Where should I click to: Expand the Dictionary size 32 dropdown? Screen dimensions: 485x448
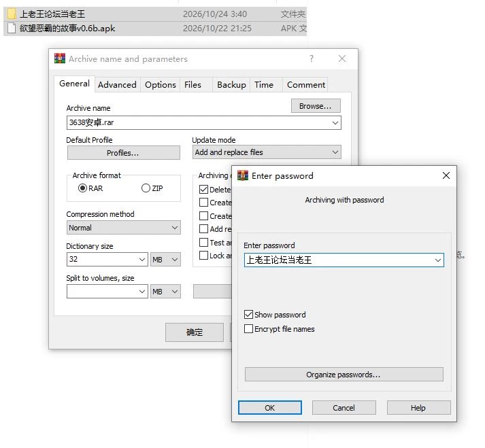(142, 260)
